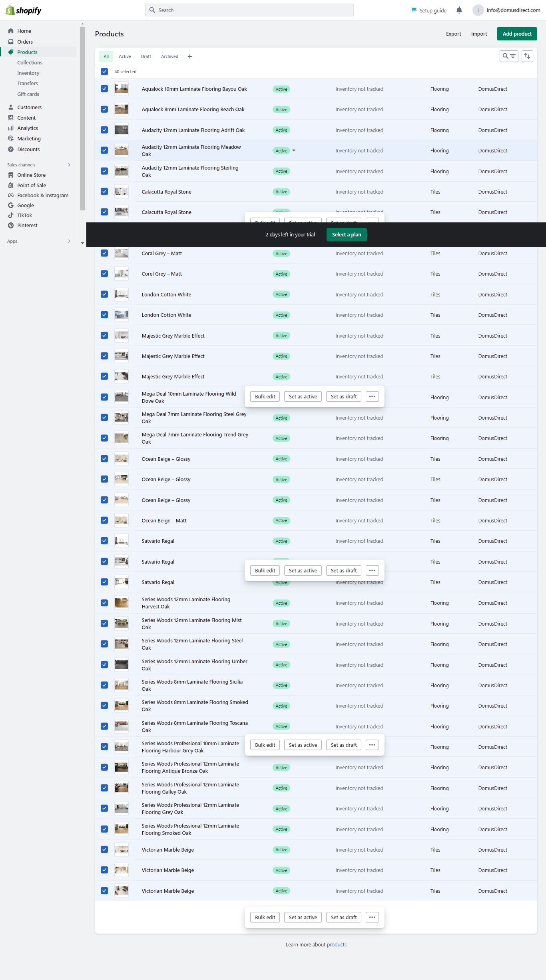
Task: Click the Shopify logo
Action: [24, 10]
